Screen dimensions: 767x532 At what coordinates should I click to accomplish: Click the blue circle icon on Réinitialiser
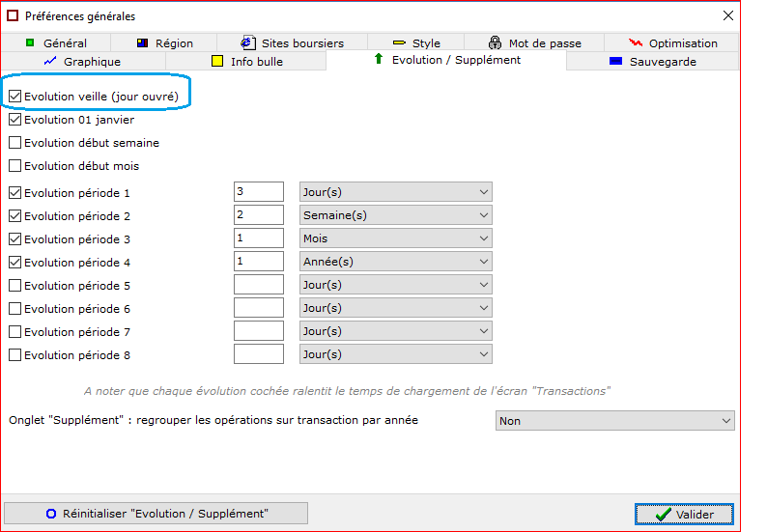tap(51, 514)
